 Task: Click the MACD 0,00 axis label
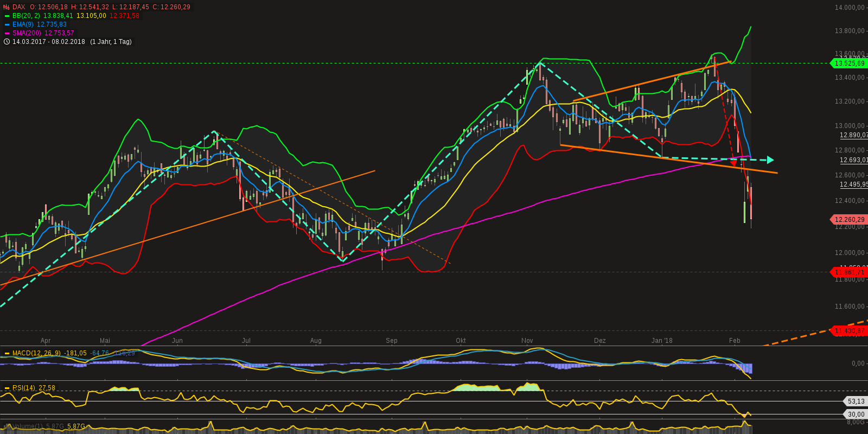pyautogui.click(x=858, y=363)
